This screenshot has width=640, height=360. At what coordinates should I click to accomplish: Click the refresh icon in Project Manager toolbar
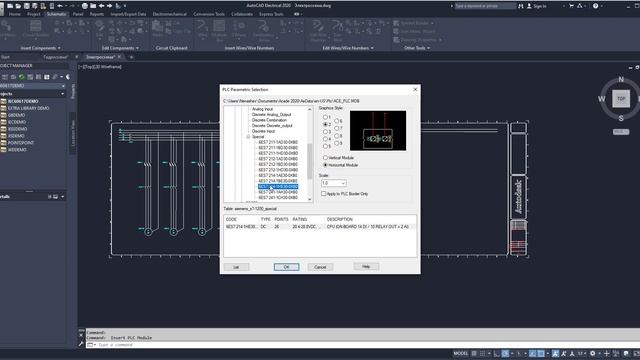tap(22, 77)
